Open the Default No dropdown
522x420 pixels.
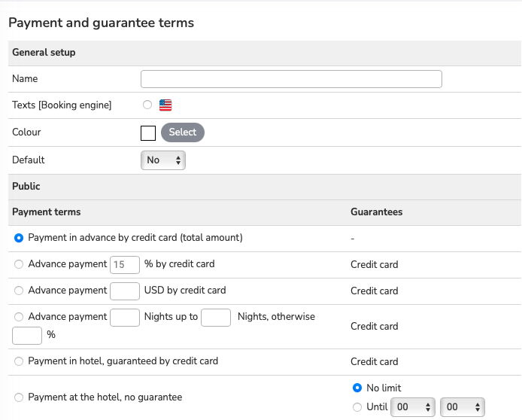click(163, 160)
